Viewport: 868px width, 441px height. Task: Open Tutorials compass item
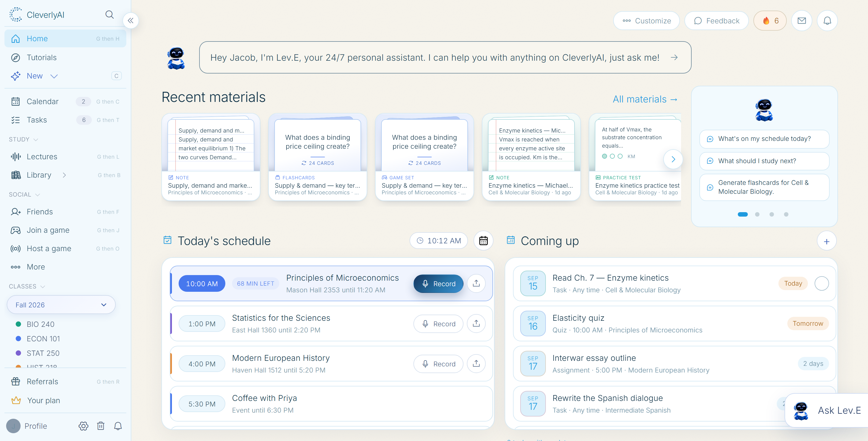(65, 57)
